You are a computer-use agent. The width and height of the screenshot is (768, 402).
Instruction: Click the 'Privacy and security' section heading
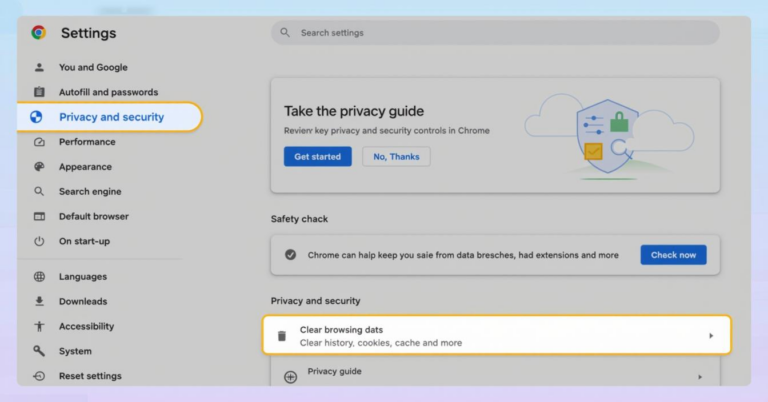[x=315, y=301]
